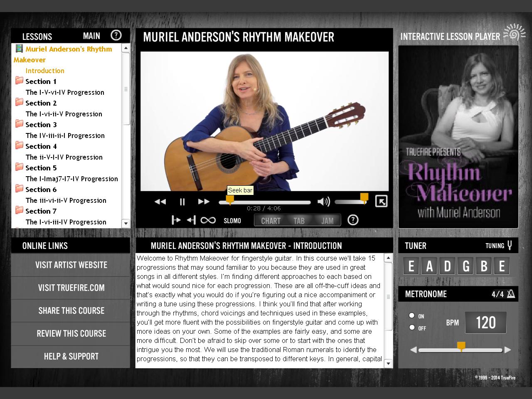Set loop end point marker
Image resolution: width=532 pixels, height=399 pixels.
pos(191,220)
